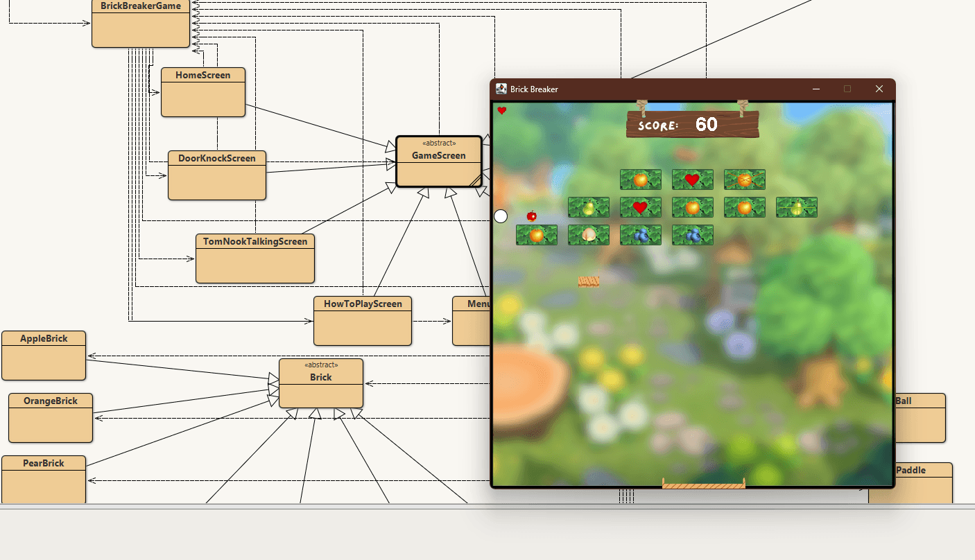Click the leftmost blueberry brick

(x=640, y=235)
